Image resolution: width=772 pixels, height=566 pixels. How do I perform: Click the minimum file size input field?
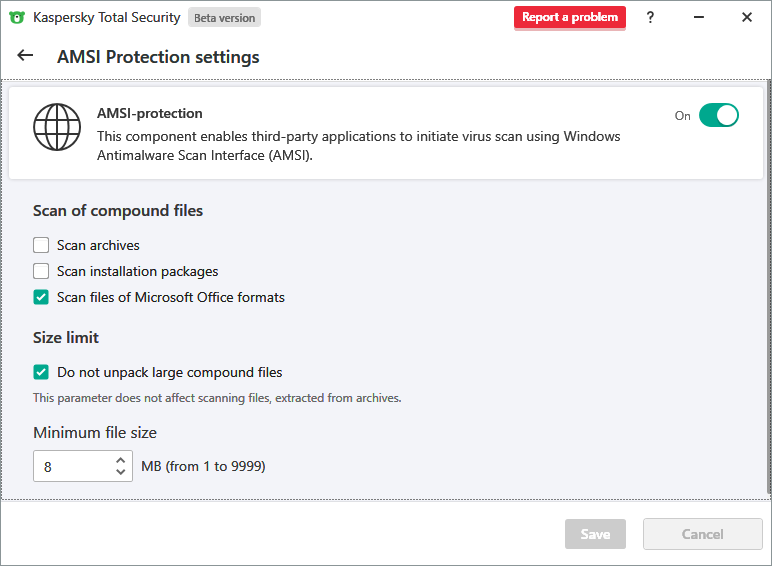click(x=72, y=466)
